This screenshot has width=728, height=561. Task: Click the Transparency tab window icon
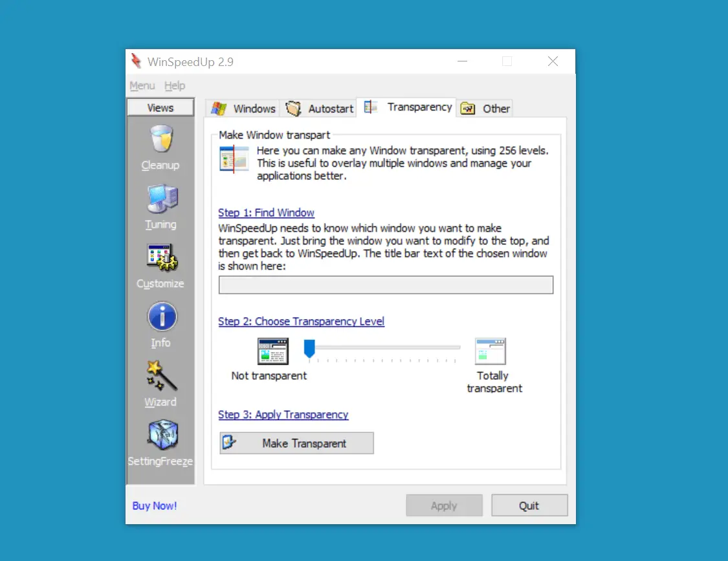(371, 107)
